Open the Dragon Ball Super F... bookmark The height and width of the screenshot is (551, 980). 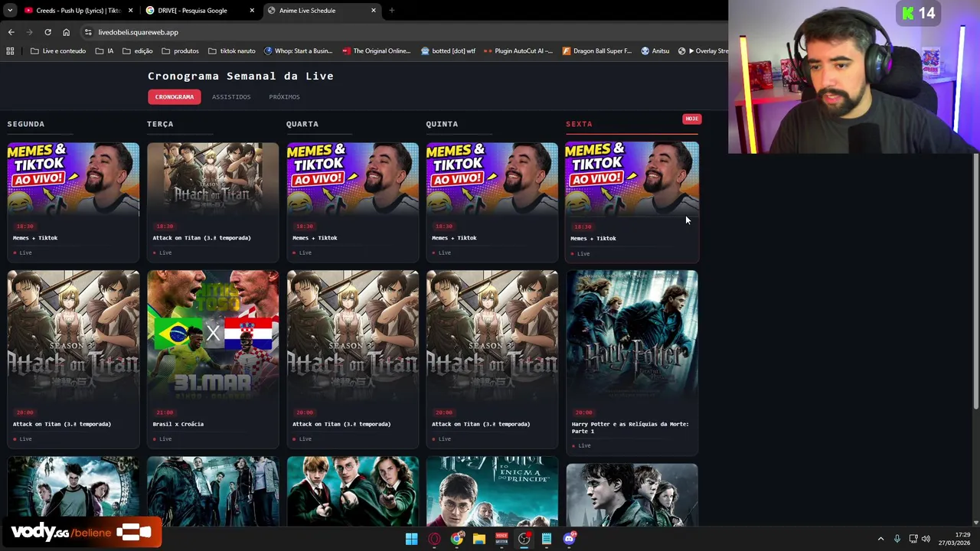point(597,51)
